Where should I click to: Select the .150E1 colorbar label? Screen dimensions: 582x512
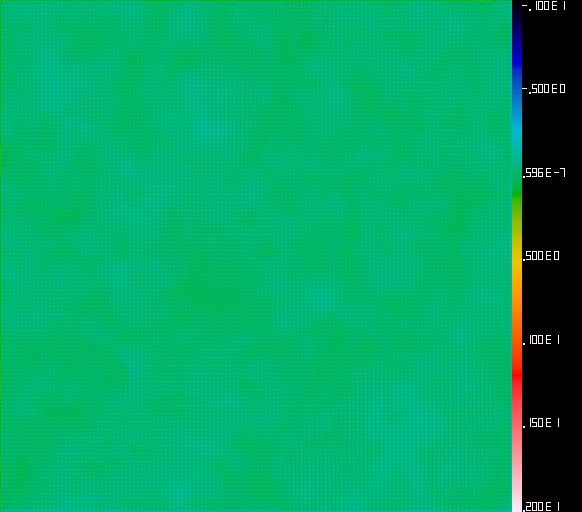(x=542, y=423)
